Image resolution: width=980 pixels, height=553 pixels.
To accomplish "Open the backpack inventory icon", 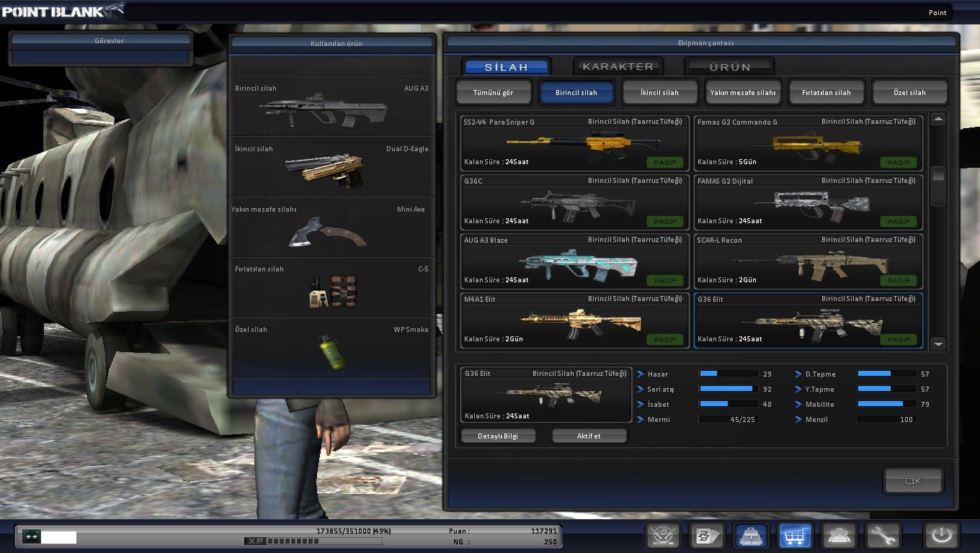I will pyautogui.click(x=752, y=536).
